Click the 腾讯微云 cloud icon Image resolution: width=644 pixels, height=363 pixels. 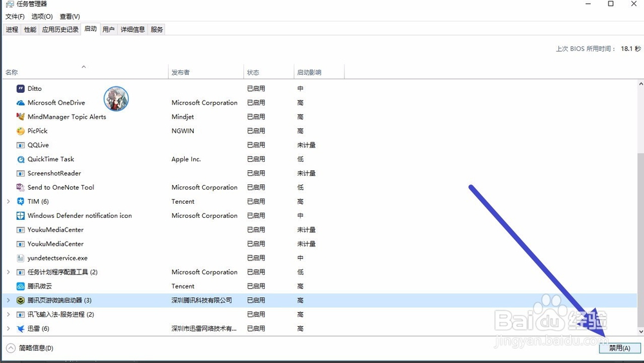point(21,286)
